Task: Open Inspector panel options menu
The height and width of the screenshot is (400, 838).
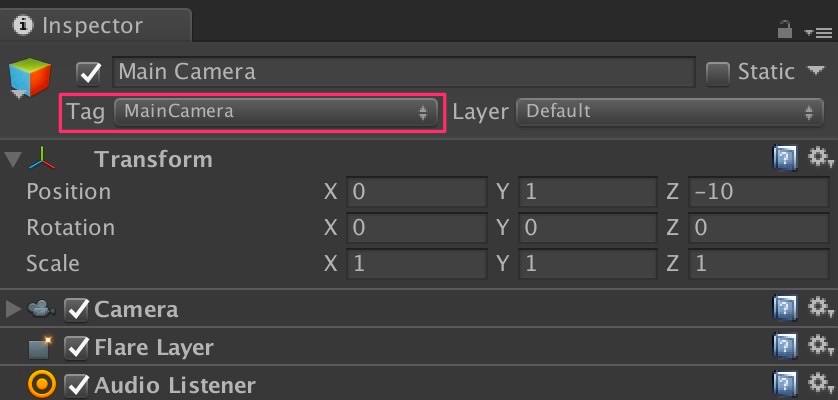Action: coord(817,32)
